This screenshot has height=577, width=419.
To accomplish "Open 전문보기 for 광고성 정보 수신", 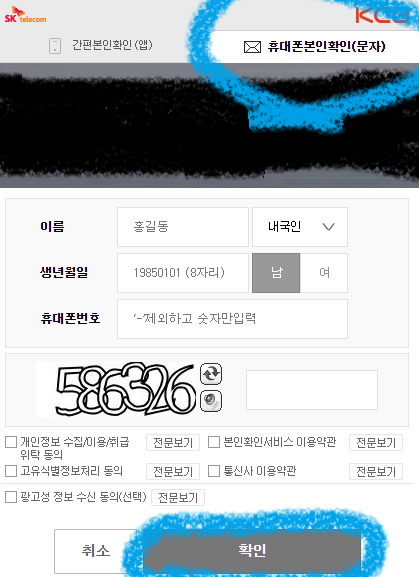I will pos(178,498).
